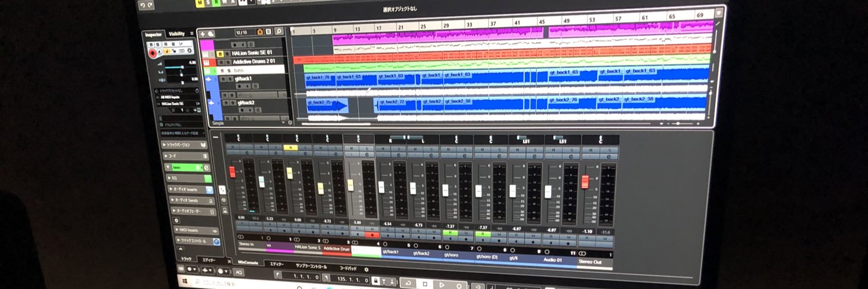Open the MixConsole lower zone tab
The height and width of the screenshot is (289, 868).
pyautogui.click(x=249, y=262)
